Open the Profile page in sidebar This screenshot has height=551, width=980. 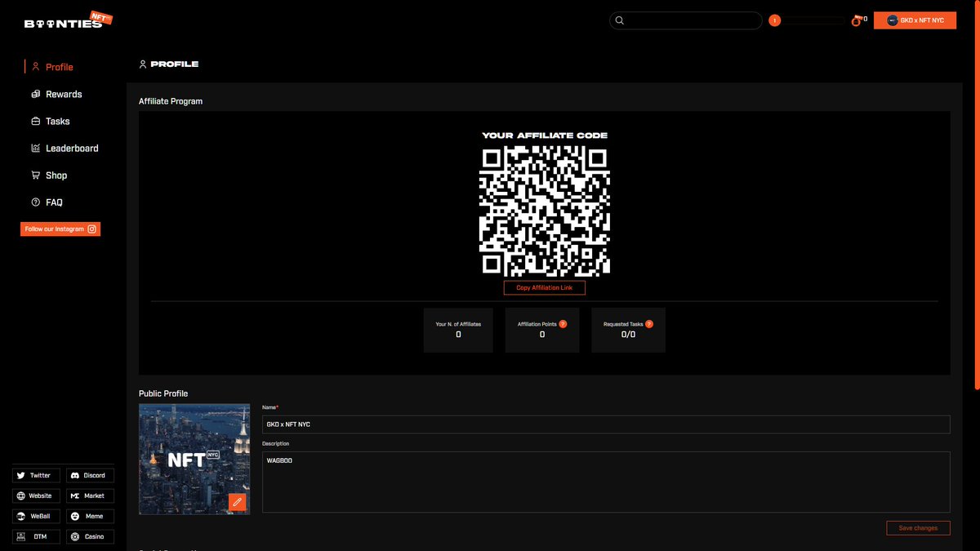[52, 67]
